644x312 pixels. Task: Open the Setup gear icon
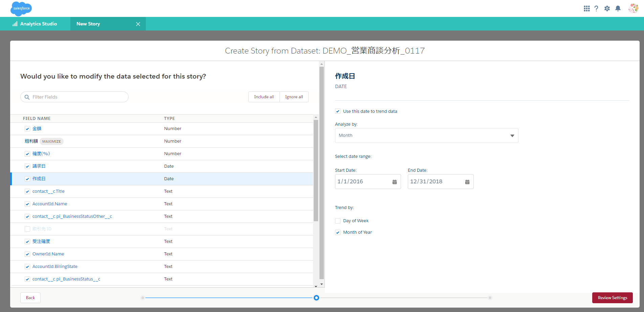coord(607,8)
